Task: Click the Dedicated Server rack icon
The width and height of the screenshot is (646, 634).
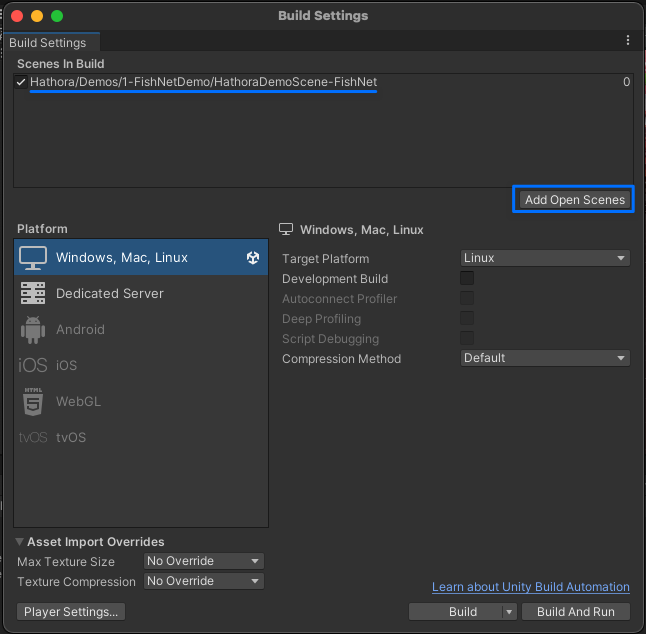Action: coord(33,293)
